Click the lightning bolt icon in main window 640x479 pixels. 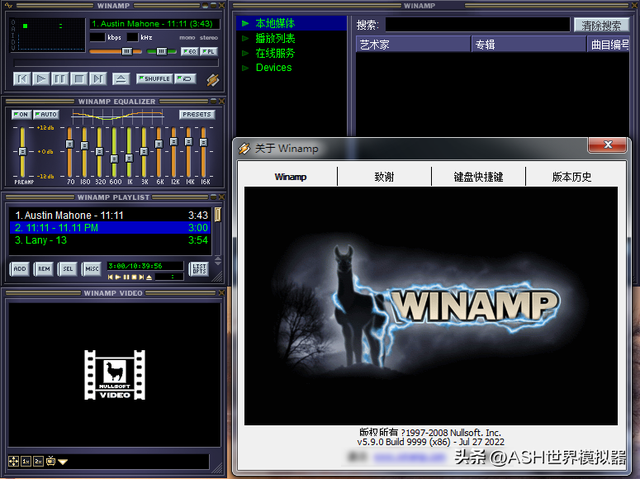213,80
